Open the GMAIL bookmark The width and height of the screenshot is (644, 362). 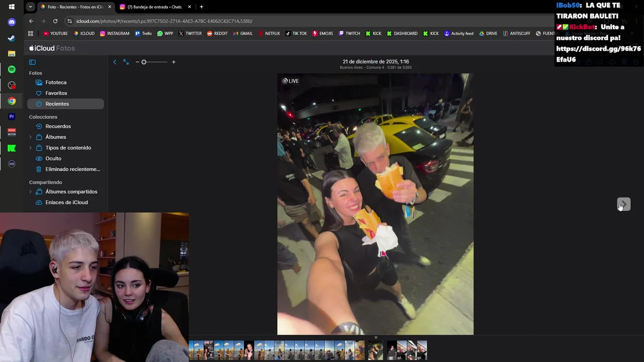pos(243,34)
